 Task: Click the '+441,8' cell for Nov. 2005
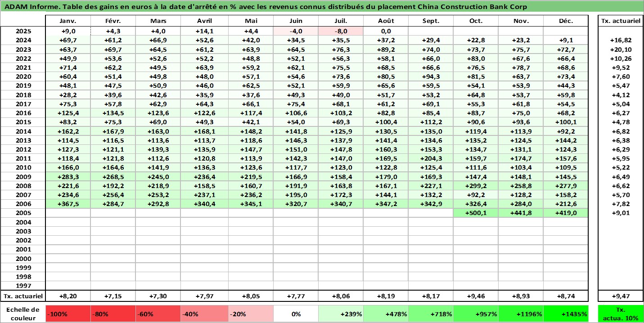[521, 213]
